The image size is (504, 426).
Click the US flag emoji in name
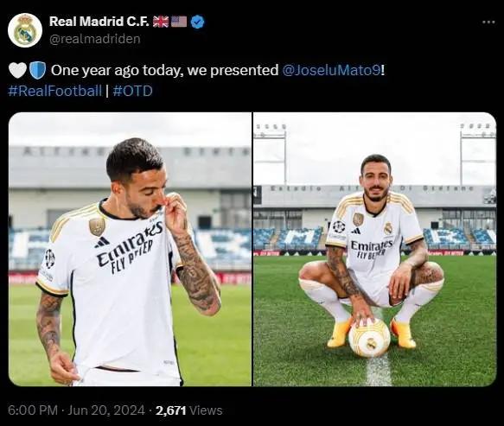179,22
